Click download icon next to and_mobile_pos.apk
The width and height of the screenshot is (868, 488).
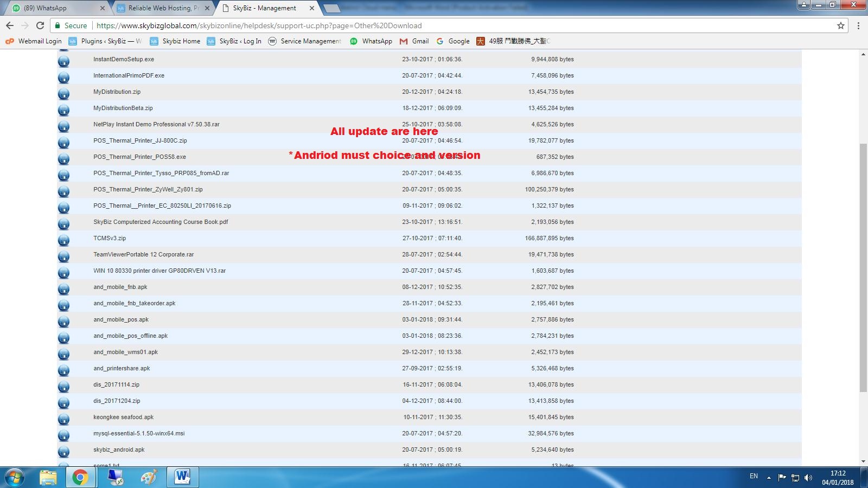click(x=63, y=321)
